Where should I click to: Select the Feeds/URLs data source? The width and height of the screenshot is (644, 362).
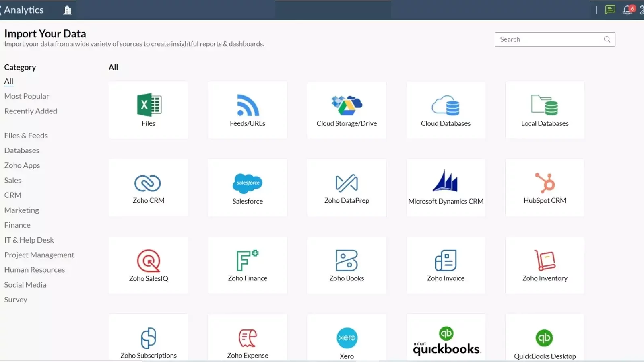point(248,110)
